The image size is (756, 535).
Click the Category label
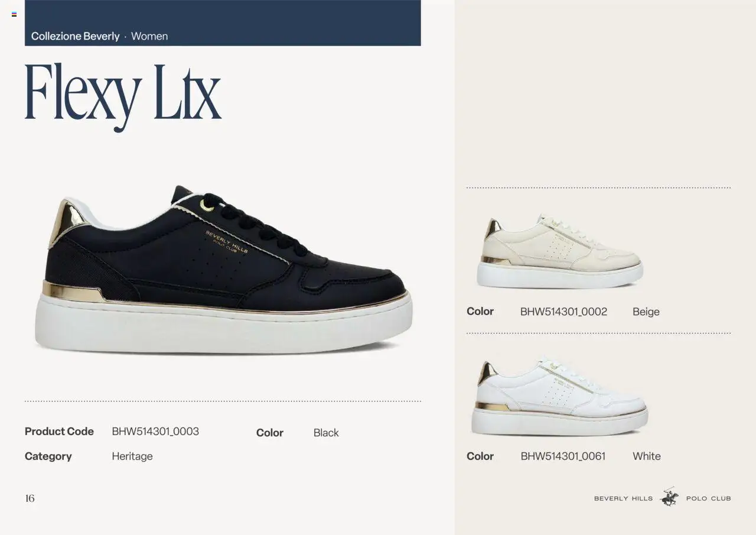(x=48, y=456)
